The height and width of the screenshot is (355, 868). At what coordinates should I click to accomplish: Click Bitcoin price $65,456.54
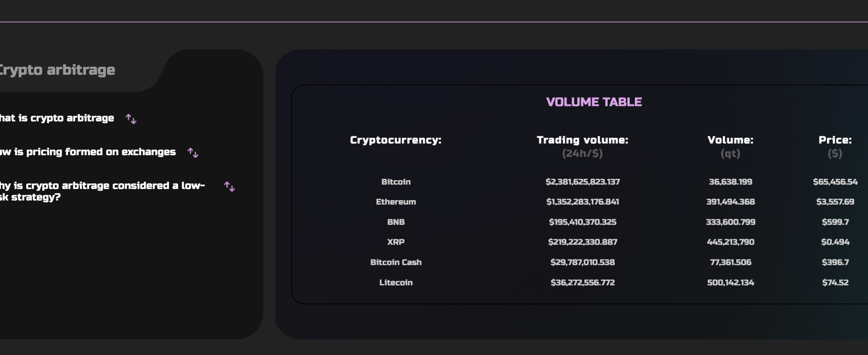(x=835, y=182)
